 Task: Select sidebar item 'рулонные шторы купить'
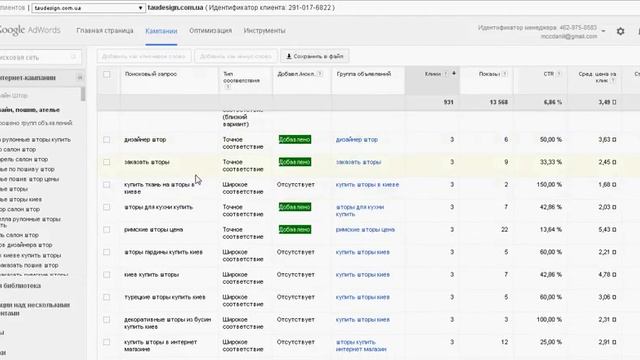pyautogui.click(x=36, y=140)
